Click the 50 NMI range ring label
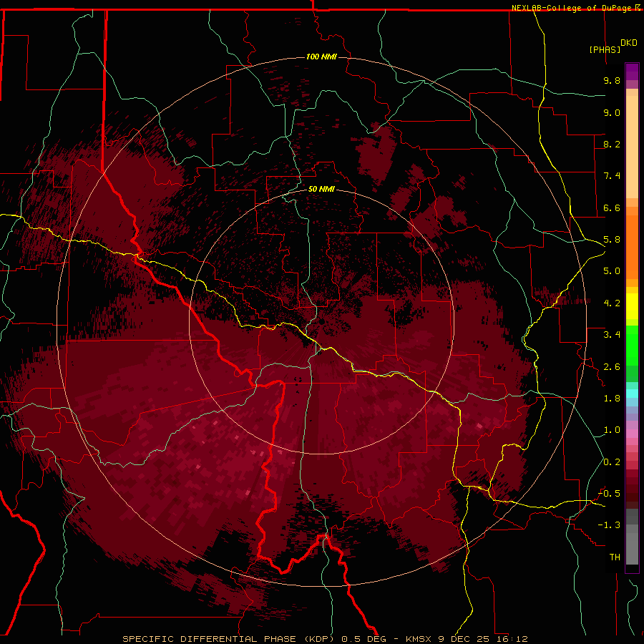Viewport: 644px width, 644px height. [321, 189]
